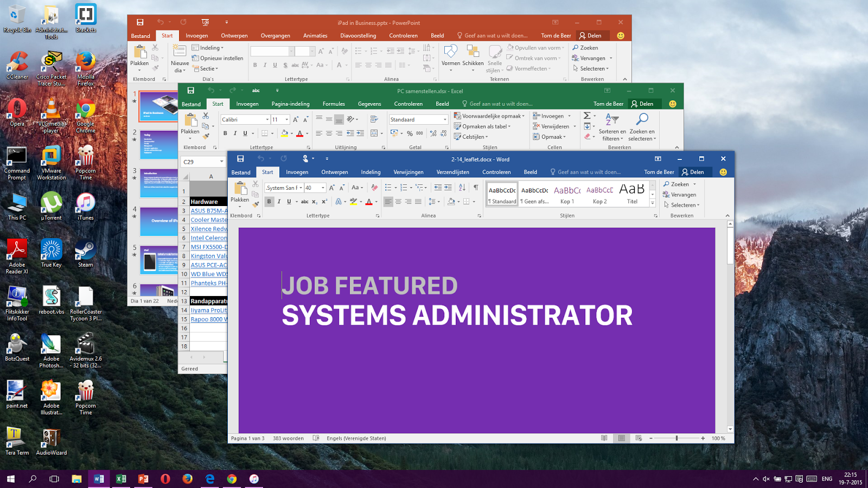This screenshot has height=488, width=868.
Task: Toggle italic formatting in Word
Action: [279, 201]
